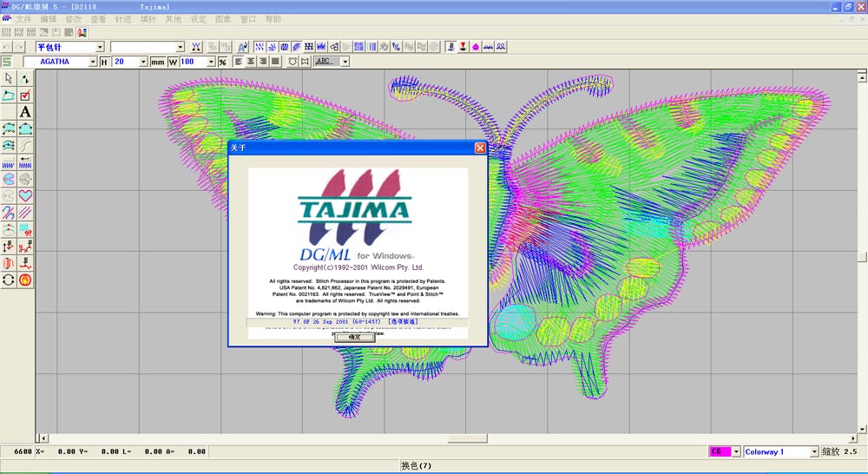The image size is (868, 474).
Task: Expand the height value 20 dropdown
Action: click(x=143, y=62)
